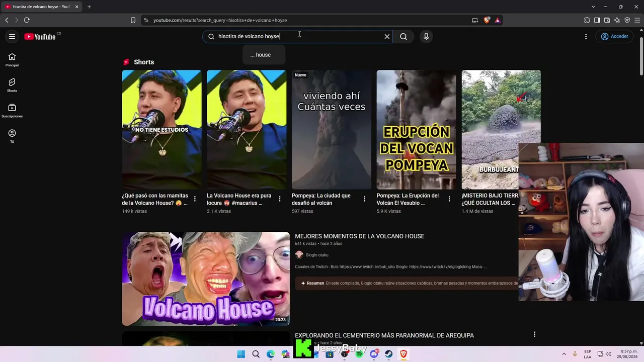Open Brave Rewards triangle icon
The height and width of the screenshot is (362, 644).
pyautogui.click(x=497, y=20)
